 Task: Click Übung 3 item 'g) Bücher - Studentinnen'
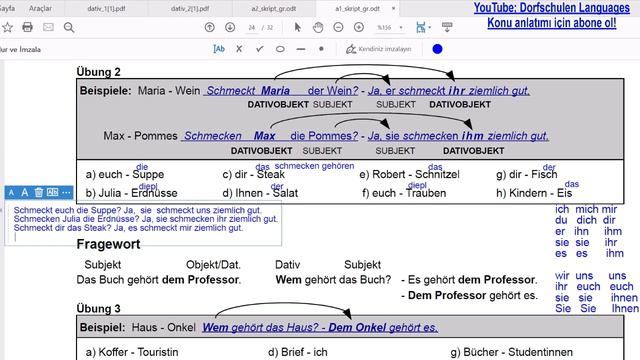click(x=511, y=352)
